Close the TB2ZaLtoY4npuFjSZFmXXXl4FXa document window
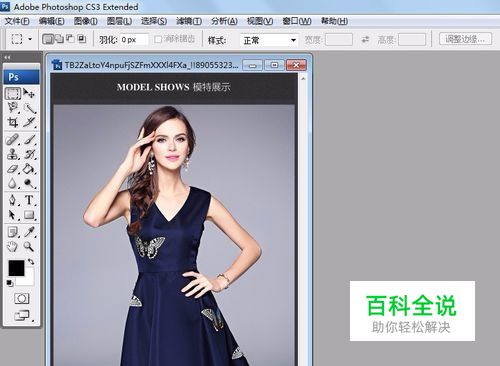 296,65
